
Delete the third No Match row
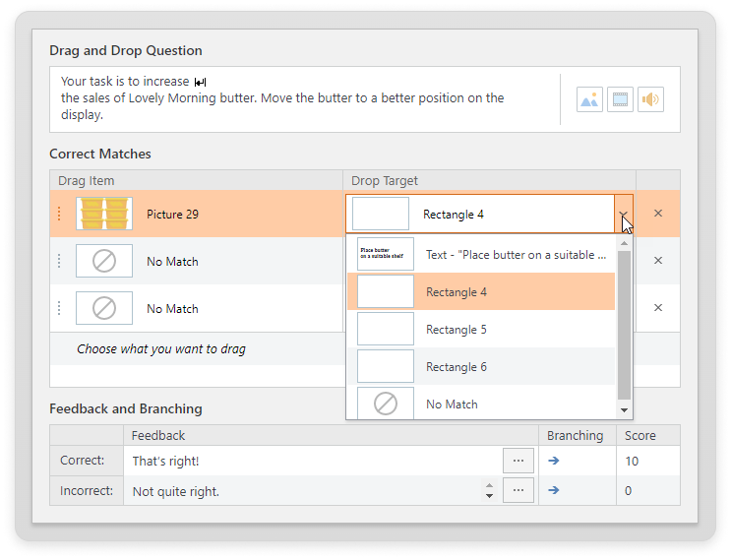coord(658,308)
